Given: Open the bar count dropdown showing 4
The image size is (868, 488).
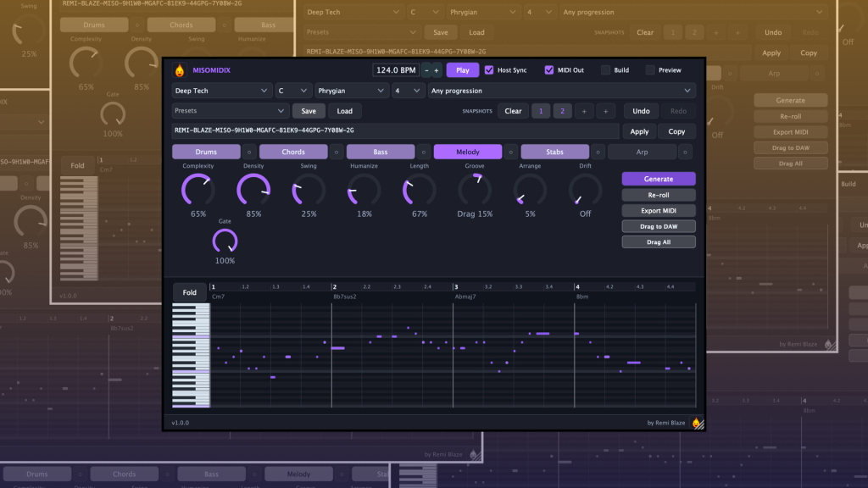Looking at the screenshot, I should (408, 91).
